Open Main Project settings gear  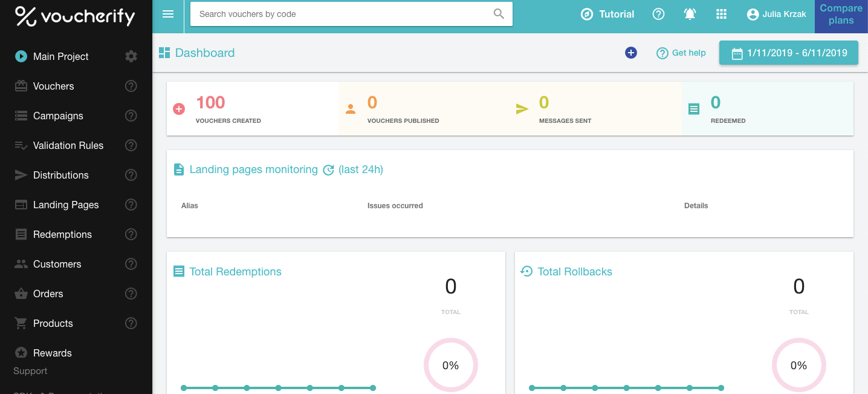pyautogui.click(x=131, y=56)
